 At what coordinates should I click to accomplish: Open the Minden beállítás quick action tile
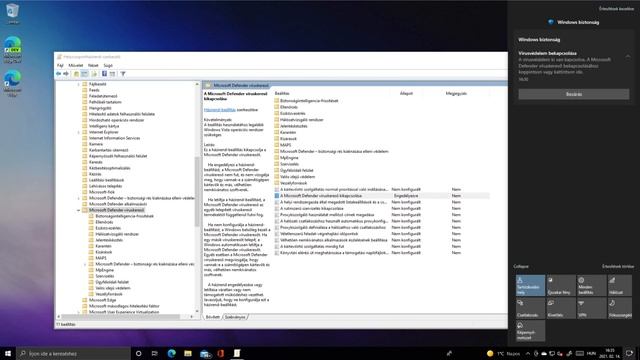[591, 285]
